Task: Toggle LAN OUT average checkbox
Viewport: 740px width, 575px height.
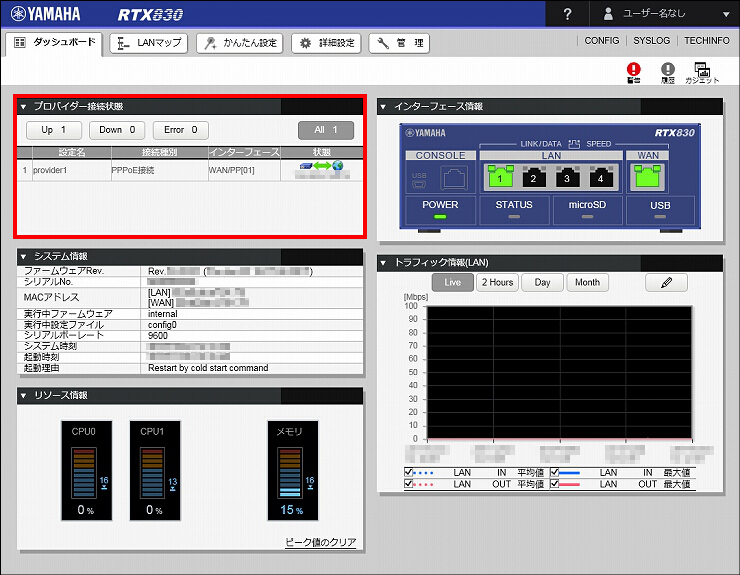Action: [408, 483]
